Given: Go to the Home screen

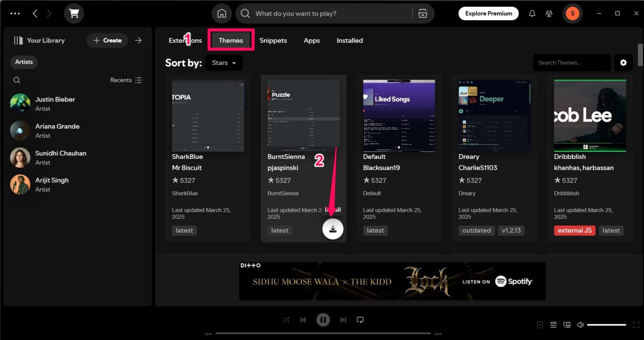Looking at the screenshot, I should click(x=222, y=13).
